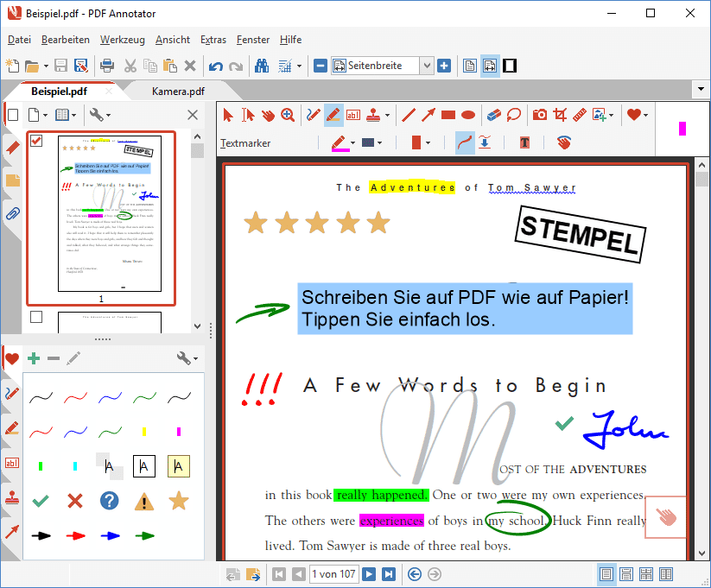711x588 pixels.
Task: Click the Find binoculars icon
Action: click(262, 66)
